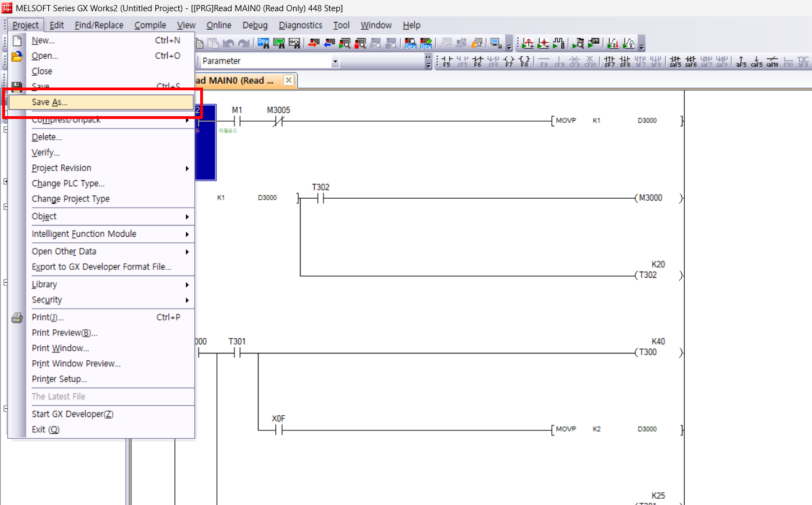Viewport: 812px width, 505px height.
Task: Click the Dev magnifier device monitor icon
Action: coord(410,43)
